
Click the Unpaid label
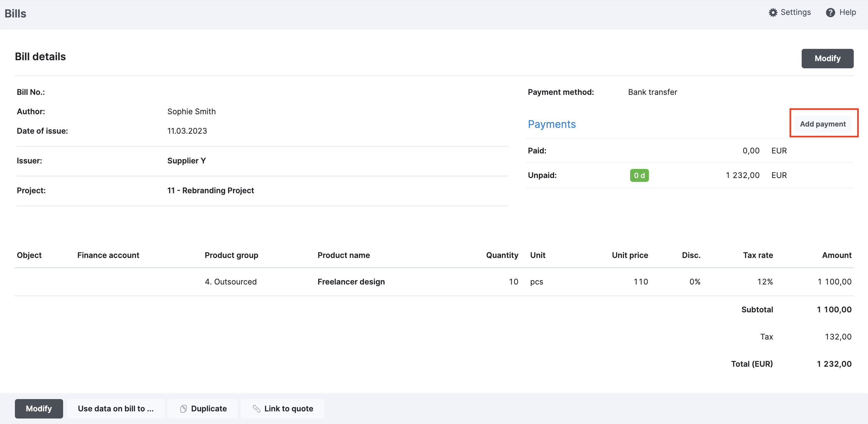[x=542, y=175]
